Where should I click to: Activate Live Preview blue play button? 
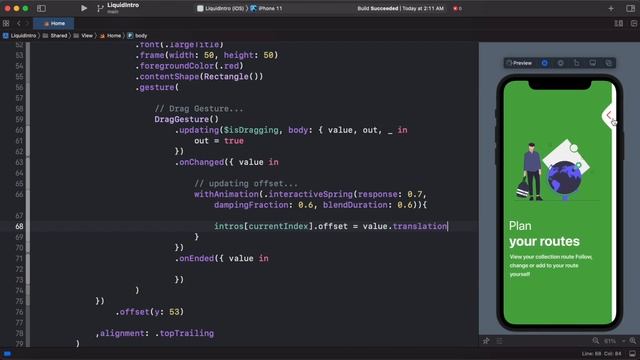(544, 63)
